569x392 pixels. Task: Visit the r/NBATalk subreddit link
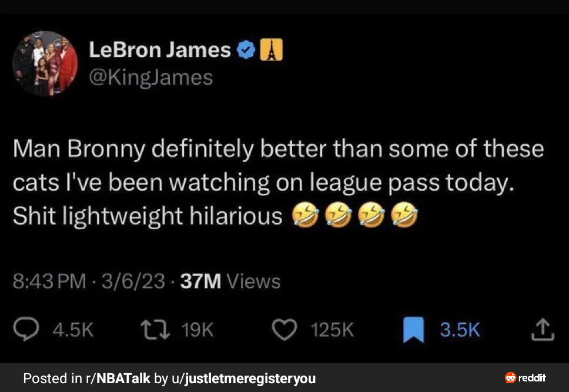pyautogui.click(x=118, y=378)
